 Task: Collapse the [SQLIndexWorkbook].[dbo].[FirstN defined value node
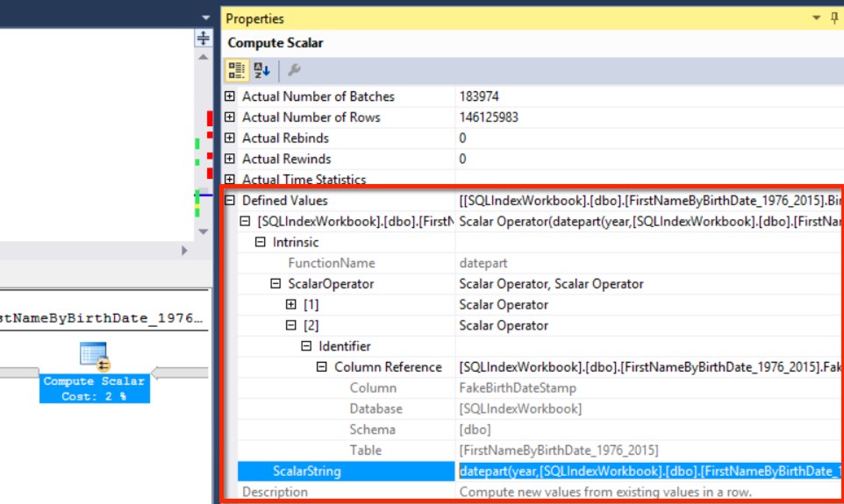245,221
